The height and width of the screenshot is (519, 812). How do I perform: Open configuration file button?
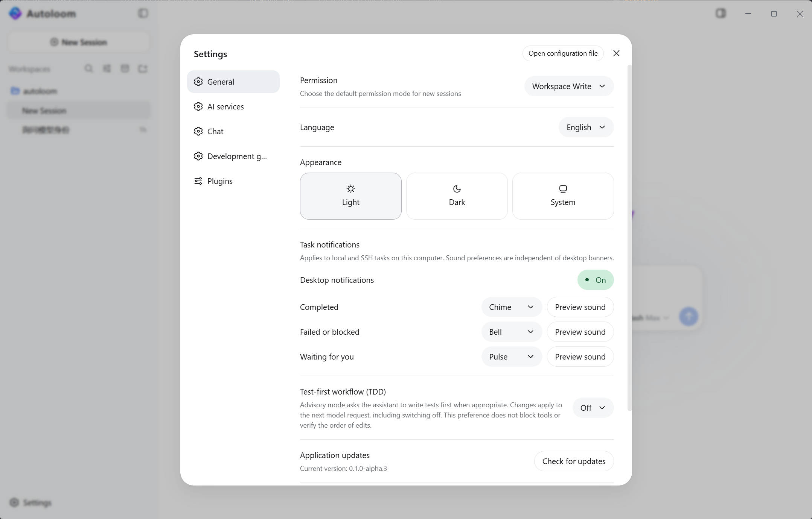tap(563, 53)
